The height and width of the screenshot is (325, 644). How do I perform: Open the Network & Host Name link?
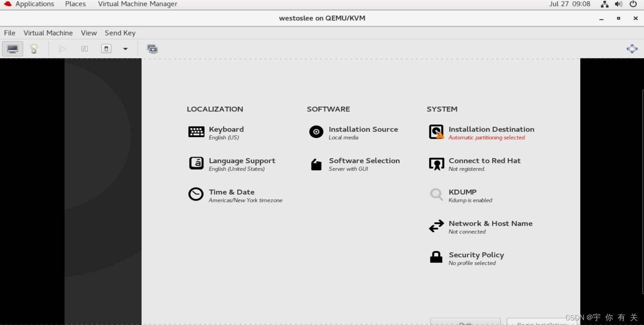coord(491,223)
